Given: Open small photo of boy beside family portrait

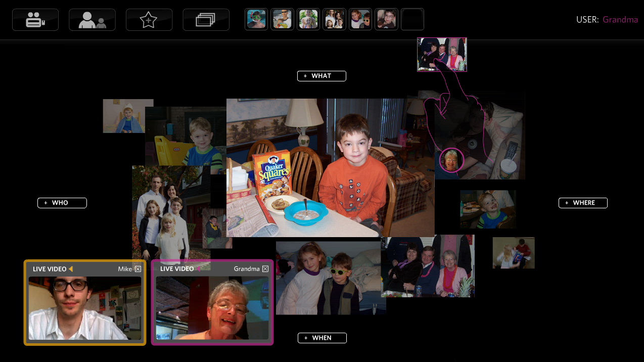Looking at the screenshot, I should (217, 229).
